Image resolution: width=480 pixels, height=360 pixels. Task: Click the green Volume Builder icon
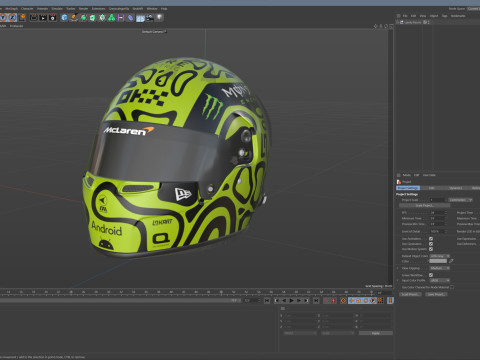(111, 17)
